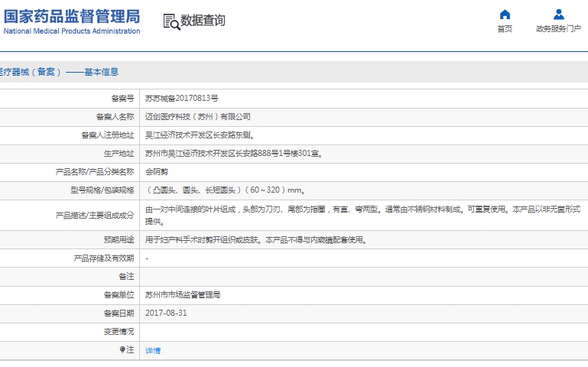Select the 生产地址 label
This screenshot has height=367, width=588.
pyautogui.click(x=119, y=154)
